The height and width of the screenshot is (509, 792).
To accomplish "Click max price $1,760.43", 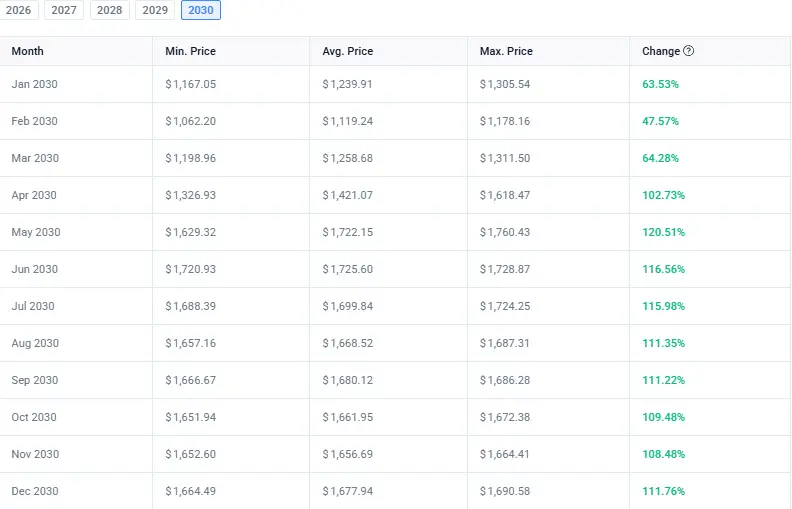I will click(x=505, y=232).
